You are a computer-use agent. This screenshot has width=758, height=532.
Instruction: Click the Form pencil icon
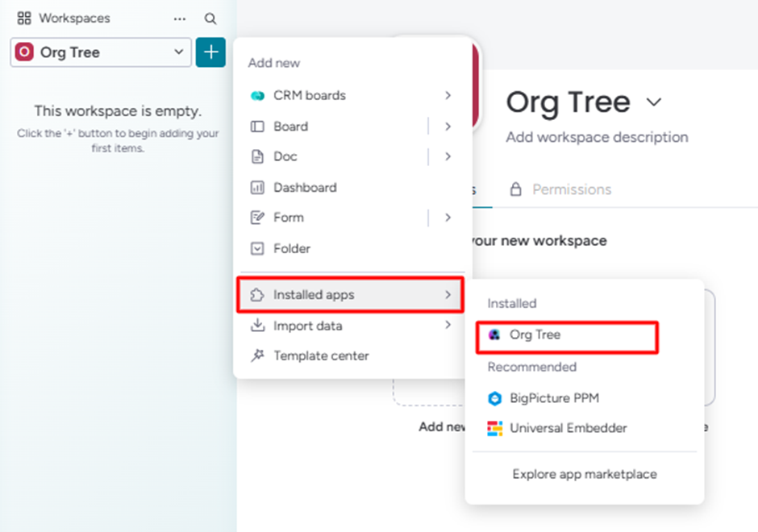[x=257, y=218]
